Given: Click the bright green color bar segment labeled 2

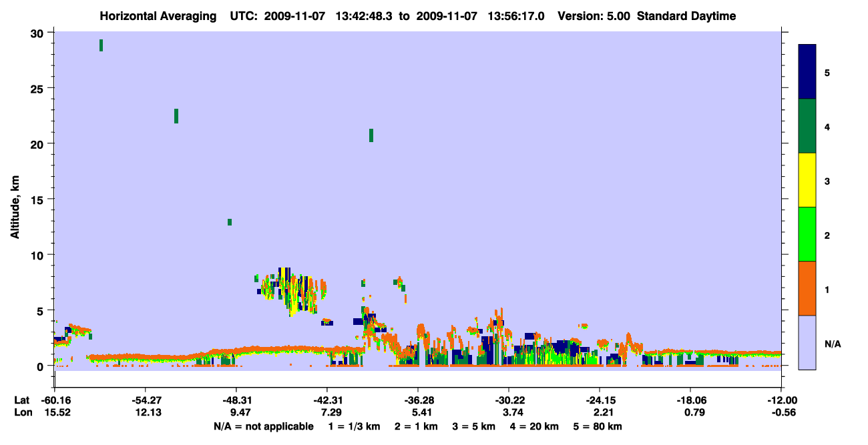Looking at the screenshot, I should point(807,234).
